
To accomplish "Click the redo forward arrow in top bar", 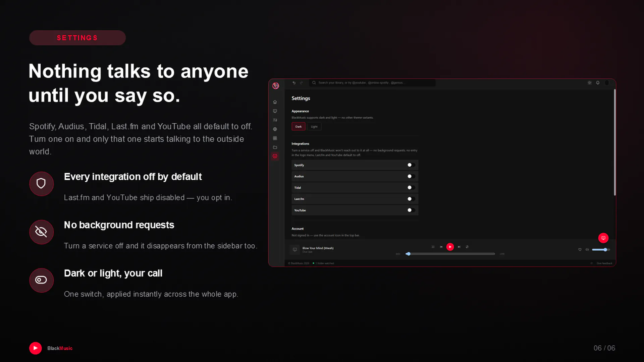I will click(x=301, y=83).
